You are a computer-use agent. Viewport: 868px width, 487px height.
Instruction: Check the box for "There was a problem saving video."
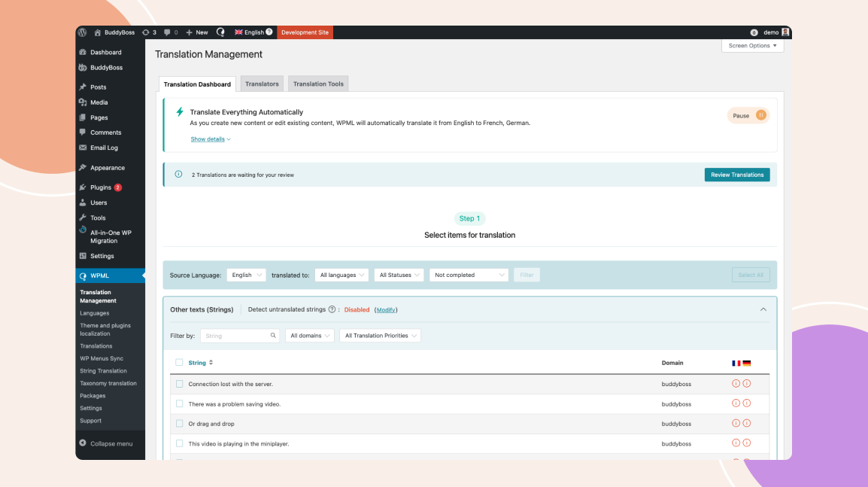pos(179,403)
